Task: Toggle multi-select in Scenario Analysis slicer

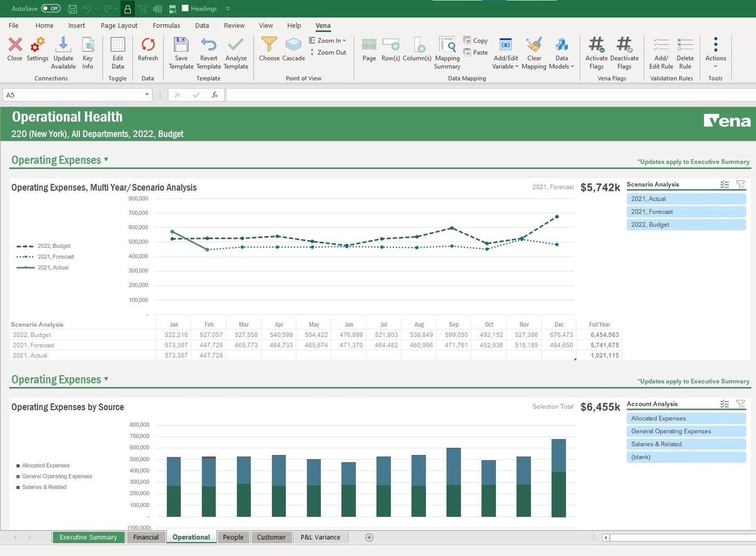Action: (724, 184)
